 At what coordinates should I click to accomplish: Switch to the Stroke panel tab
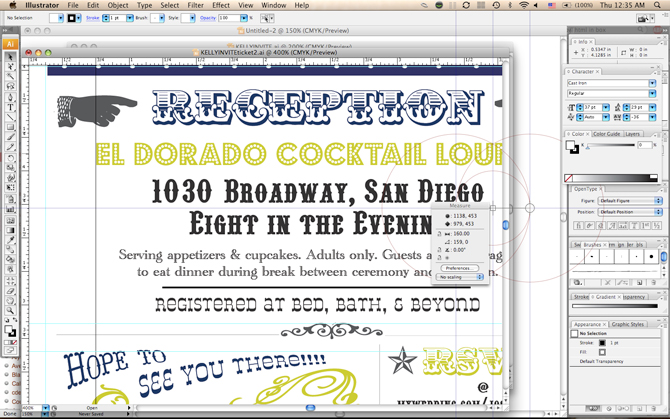pyautogui.click(x=581, y=297)
